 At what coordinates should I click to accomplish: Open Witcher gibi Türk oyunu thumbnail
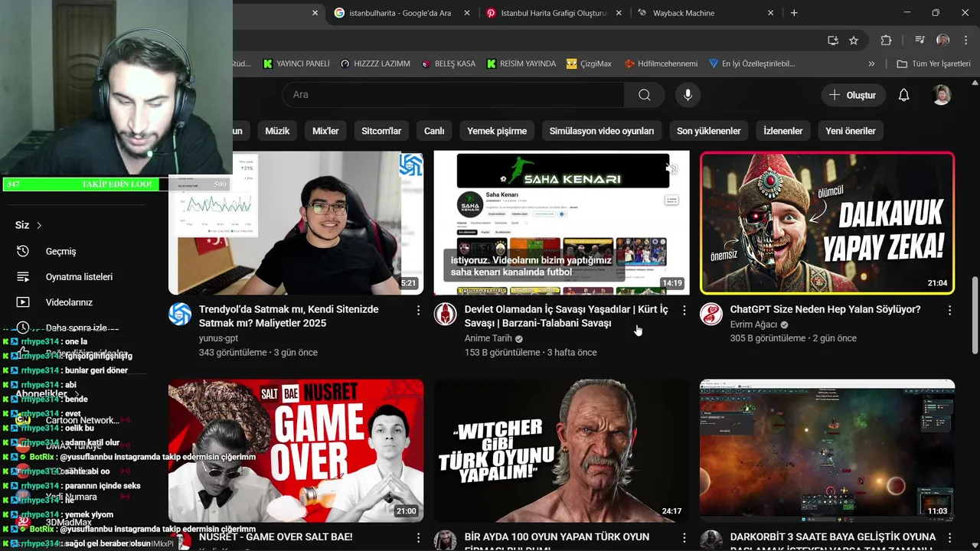[x=561, y=451]
